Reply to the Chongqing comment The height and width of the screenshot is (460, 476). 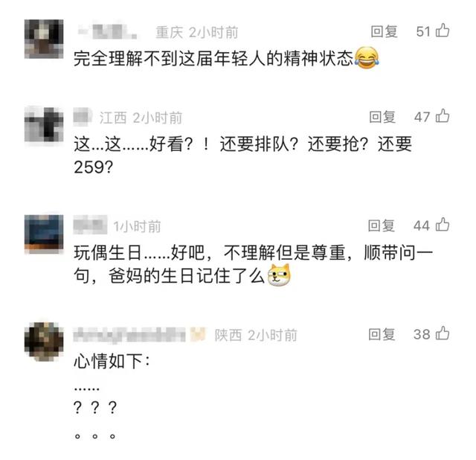coord(384,31)
